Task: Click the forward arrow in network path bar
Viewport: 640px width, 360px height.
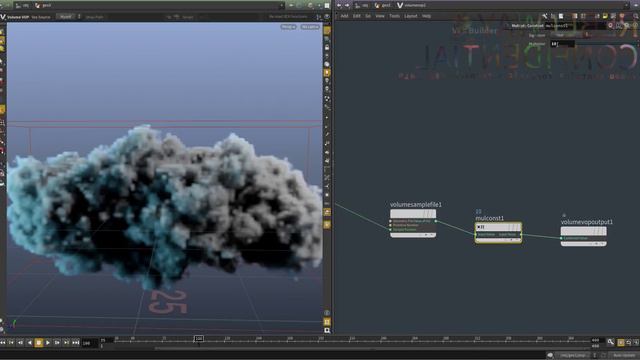Action: pos(347,5)
